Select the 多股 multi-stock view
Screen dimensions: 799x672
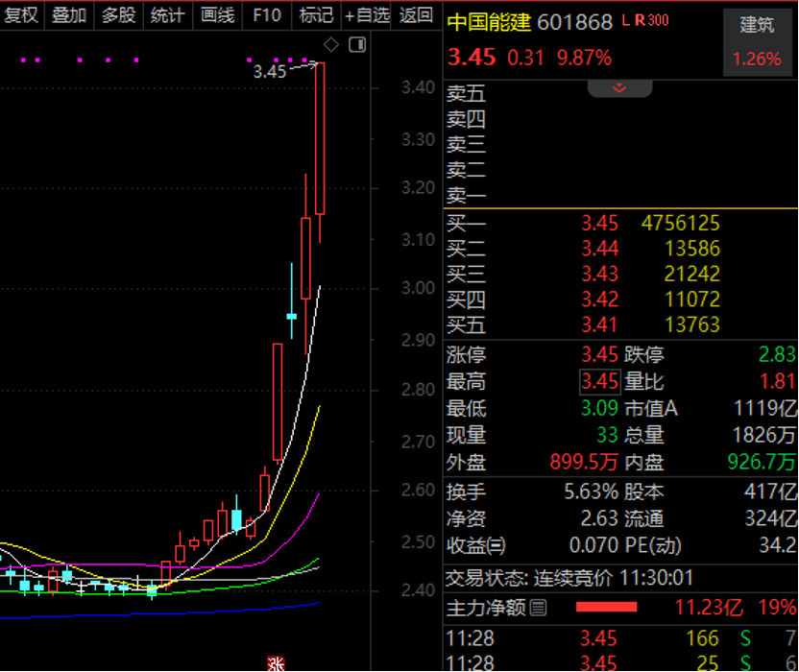(119, 14)
